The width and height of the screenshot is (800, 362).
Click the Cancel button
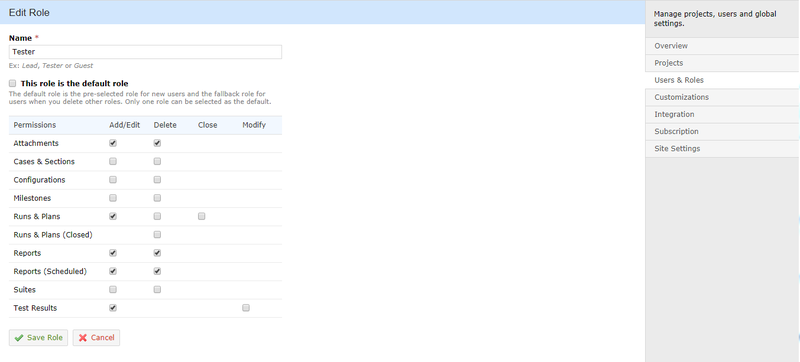click(x=96, y=338)
